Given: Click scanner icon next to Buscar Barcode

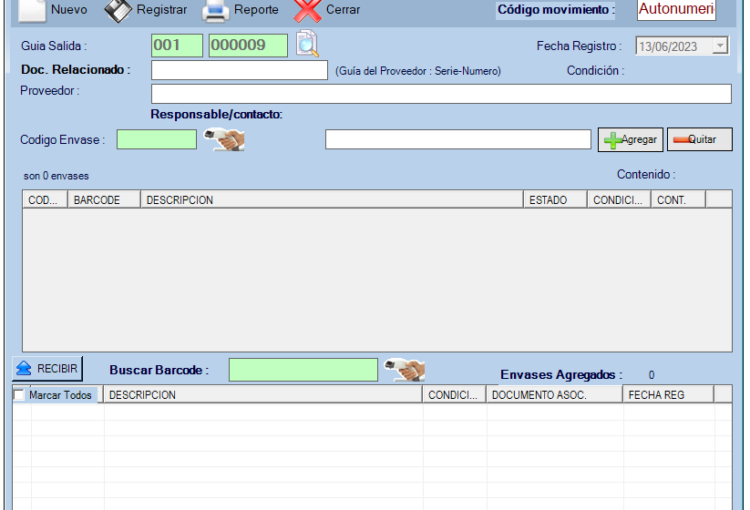Looking at the screenshot, I should [x=405, y=370].
